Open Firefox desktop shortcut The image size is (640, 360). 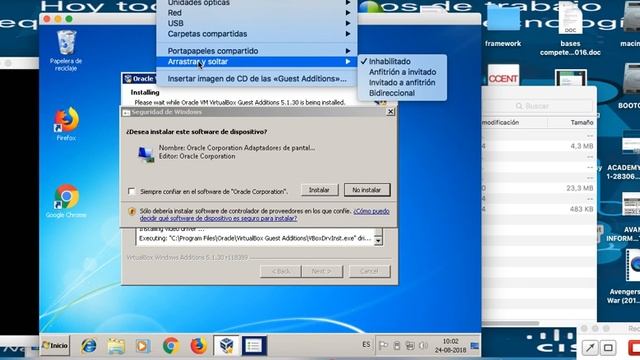point(66,124)
